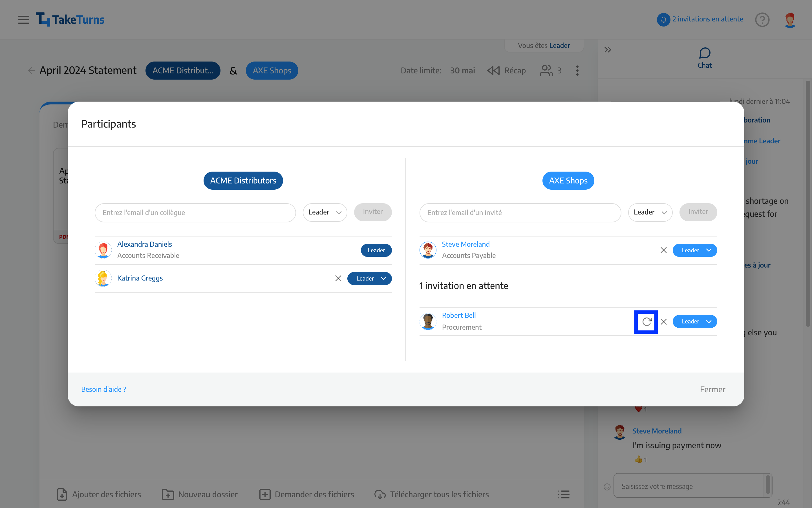The image size is (812, 508).
Task: Open the Chat tab
Action: tap(705, 58)
